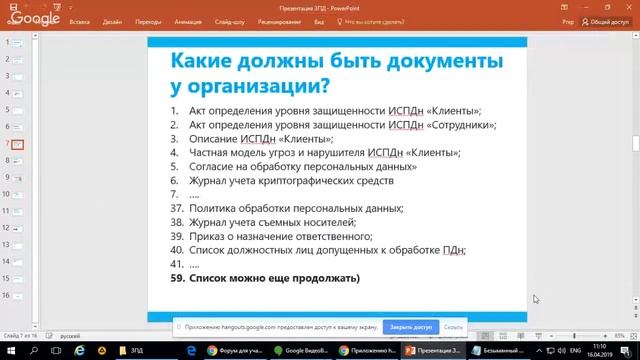Switch to Normal view icon in status bar

tap(485, 336)
